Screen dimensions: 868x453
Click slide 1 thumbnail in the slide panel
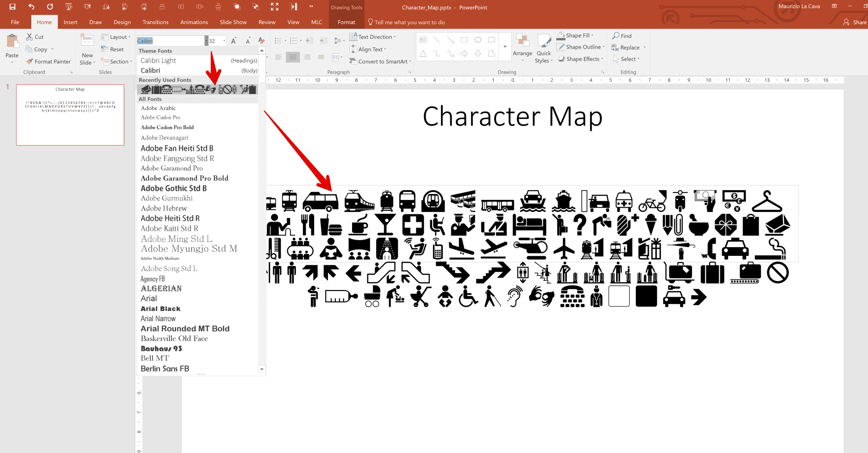(70, 115)
